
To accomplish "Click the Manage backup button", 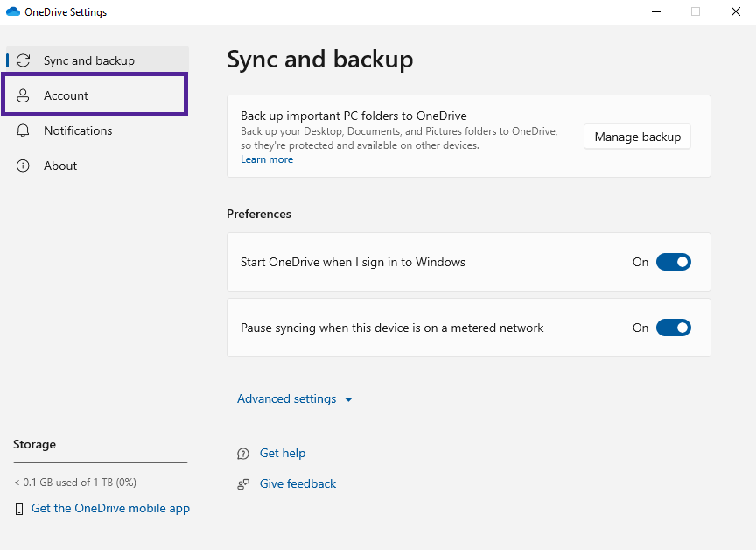I will tap(637, 137).
